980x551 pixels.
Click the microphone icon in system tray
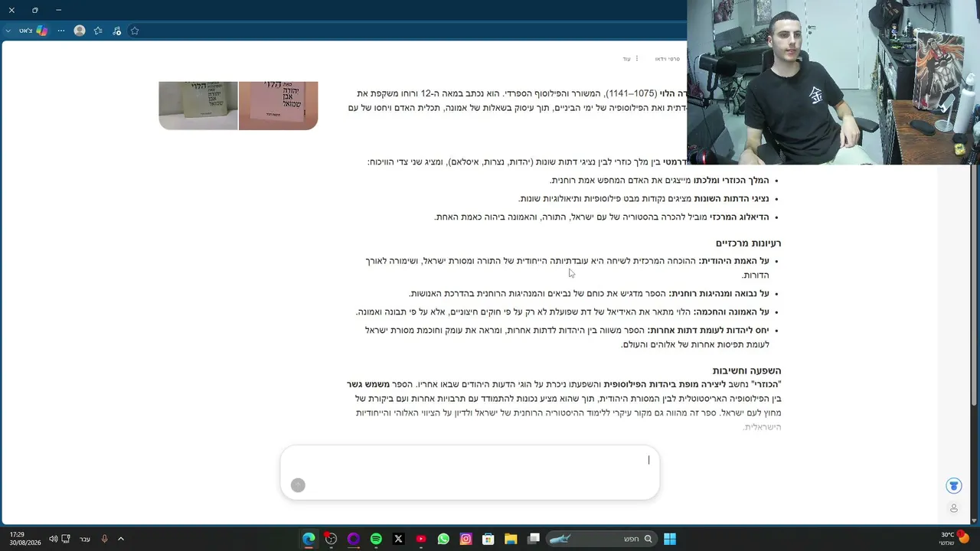104,539
